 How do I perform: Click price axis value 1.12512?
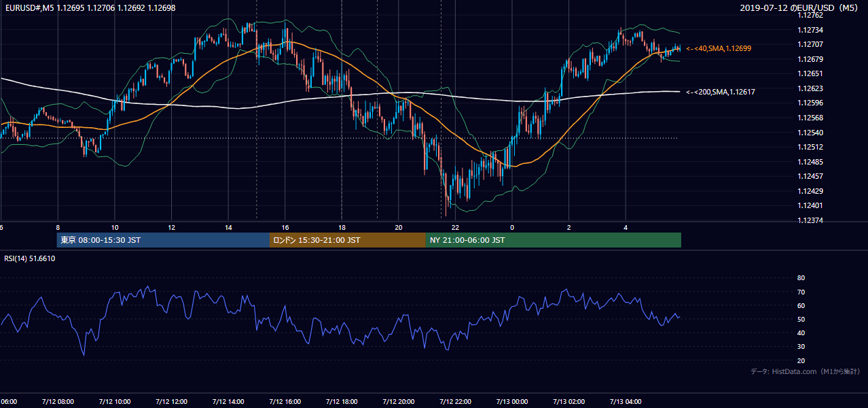810,147
